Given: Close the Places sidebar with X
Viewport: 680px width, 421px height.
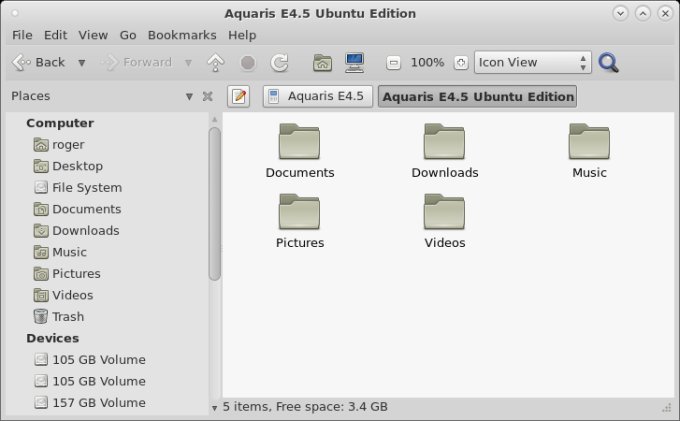Looking at the screenshot, I should click(x=207, y=97).
